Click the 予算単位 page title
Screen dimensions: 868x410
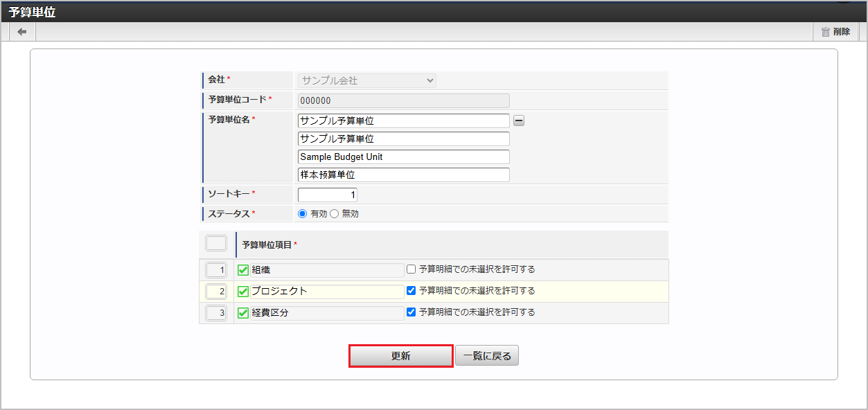[32, 12]
